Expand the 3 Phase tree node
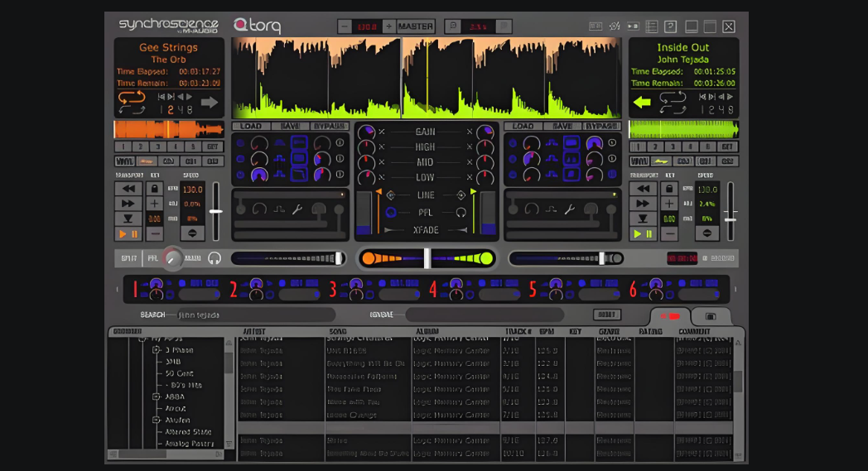The width and height of the screenshot is (868, 471). click(x=156, y=350)
